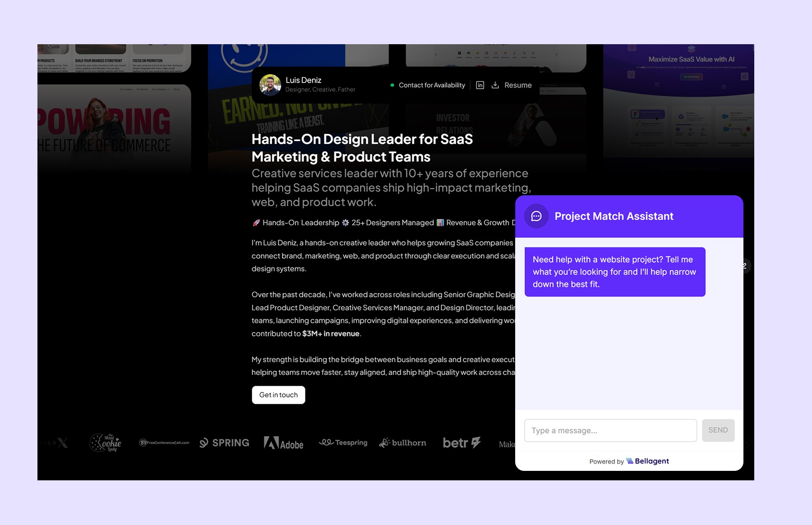Click the bullhorn logo
The width and height of the screenshot is (812, 525).
(402, 443)
